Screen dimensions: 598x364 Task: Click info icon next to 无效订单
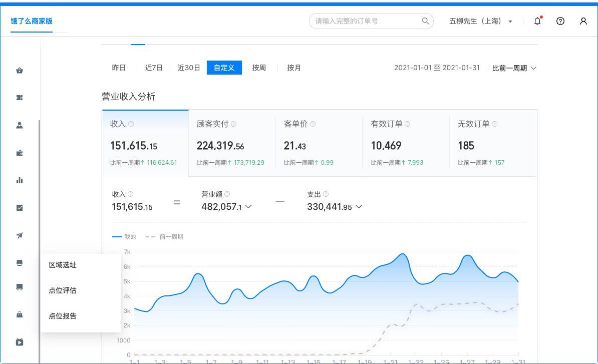click(x=495, y=124)
